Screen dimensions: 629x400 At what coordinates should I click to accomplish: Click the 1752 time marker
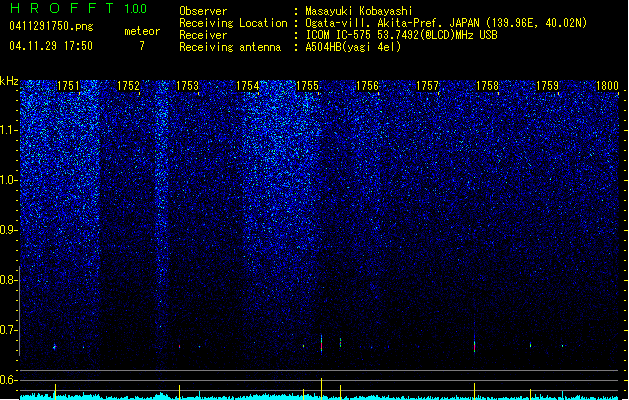click(x=128, y=86)
